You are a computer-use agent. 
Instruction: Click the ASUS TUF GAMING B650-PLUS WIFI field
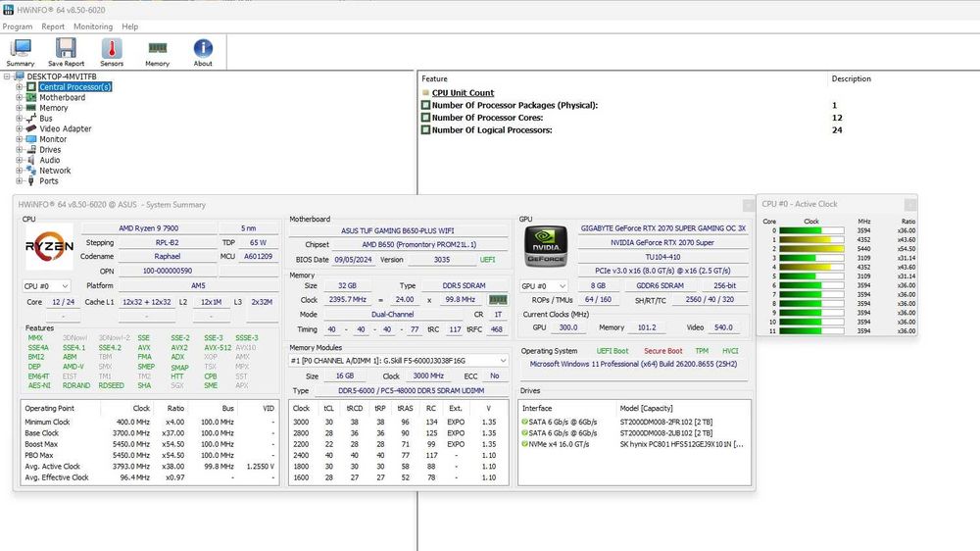click(398, 230)
